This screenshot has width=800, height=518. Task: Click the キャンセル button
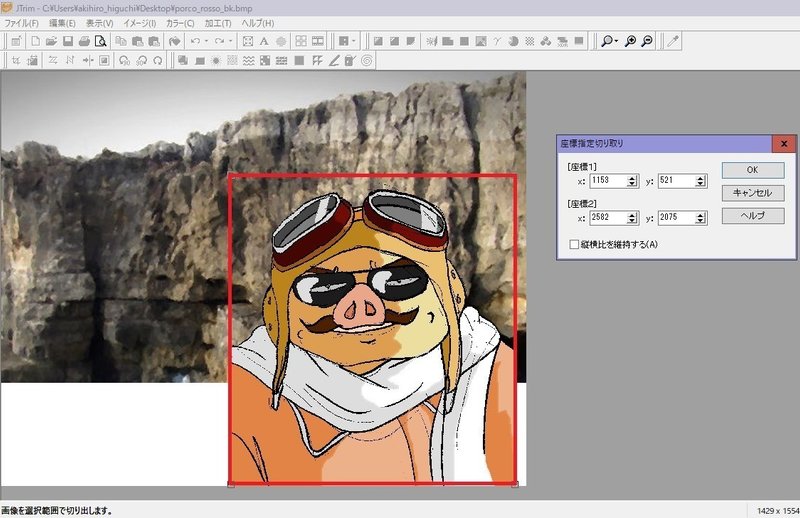tap(753, 193)
